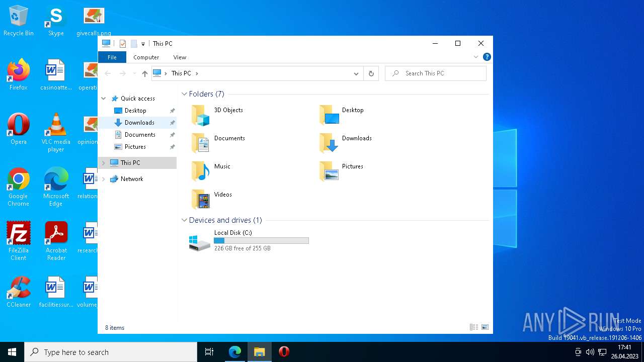Collapse the Quick access tree node

tap(104, 99)
